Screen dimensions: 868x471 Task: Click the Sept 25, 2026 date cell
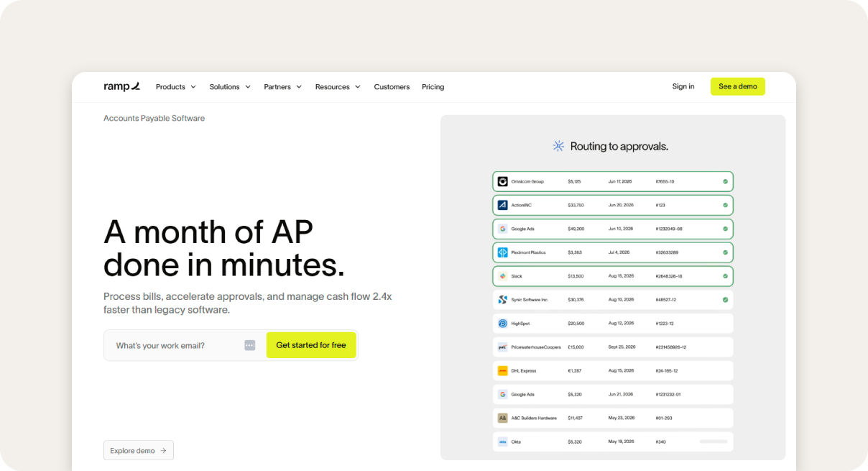point(622,347)
